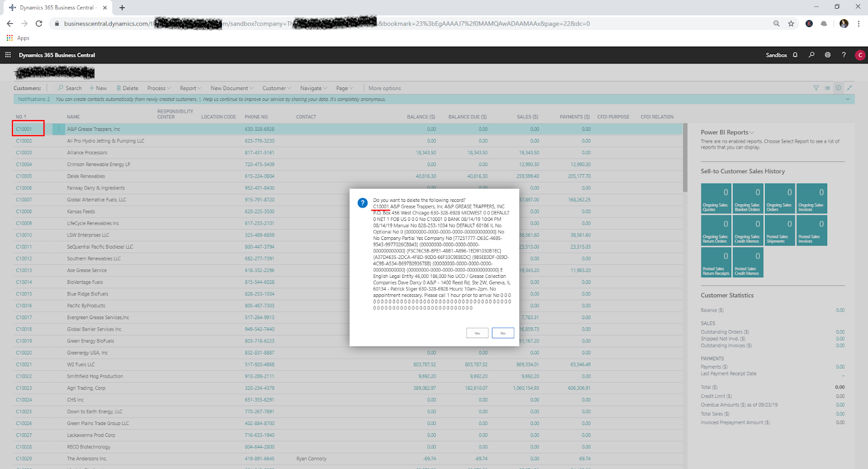The width and height of the screenshot is (868, 469).
Task: Open Ongoing Sales Return Orders tile
Action: tap(716, 230)
